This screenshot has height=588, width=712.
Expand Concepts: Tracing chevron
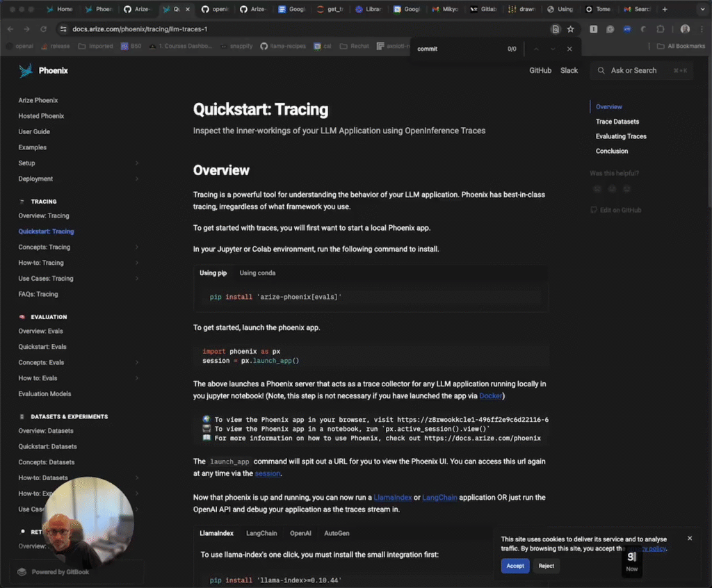pyautogui.click(x=136, y=247)
